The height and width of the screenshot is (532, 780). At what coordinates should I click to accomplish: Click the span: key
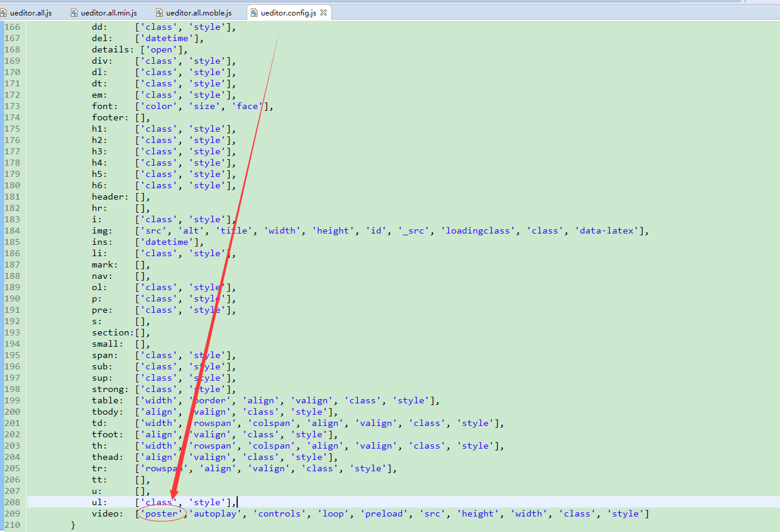pos(105,355)
